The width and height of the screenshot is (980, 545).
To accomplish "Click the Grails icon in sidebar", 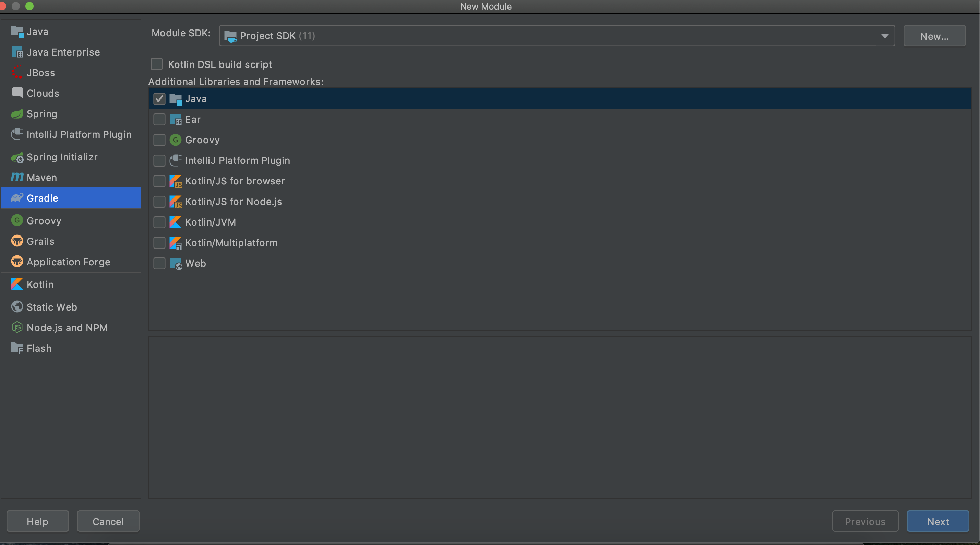I will pos(17,241).
